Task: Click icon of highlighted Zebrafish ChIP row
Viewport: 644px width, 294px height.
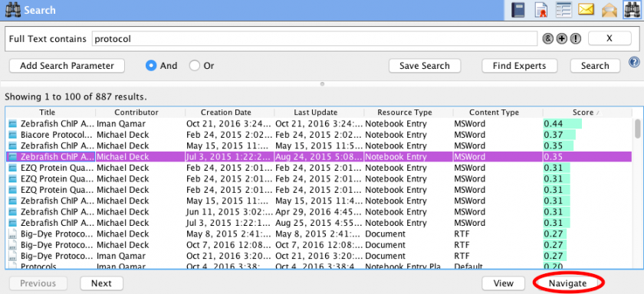Action: (14, 157)
